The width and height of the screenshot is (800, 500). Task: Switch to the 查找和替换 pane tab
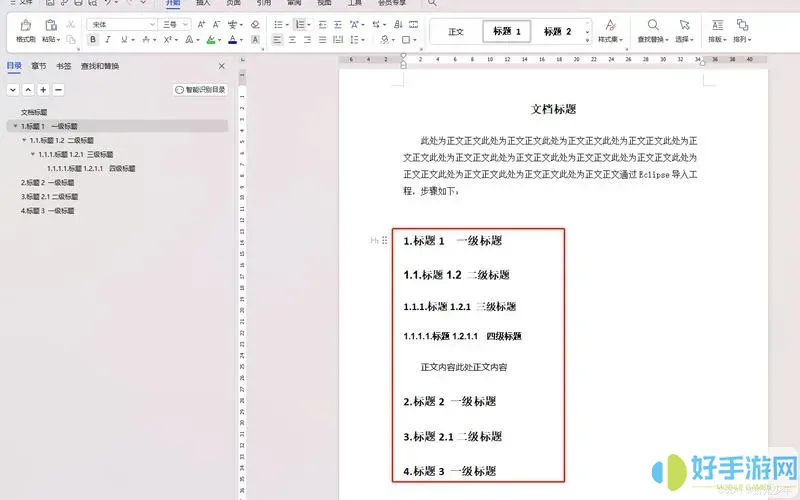click(x=100, y=66)
